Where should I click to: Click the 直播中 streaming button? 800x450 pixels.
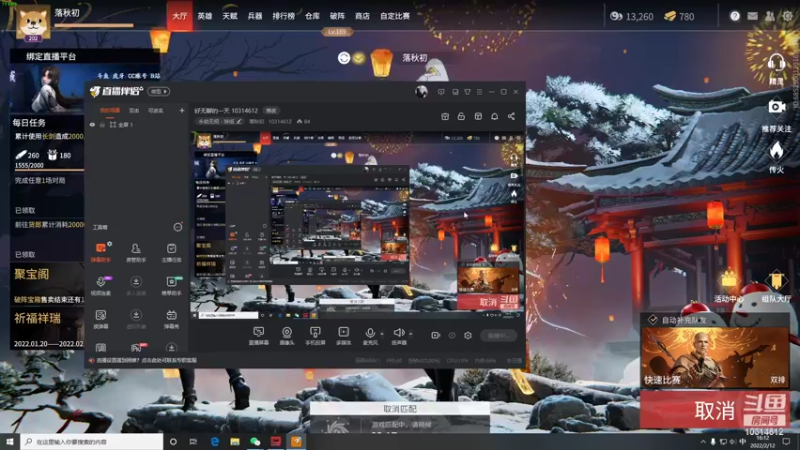498,335
